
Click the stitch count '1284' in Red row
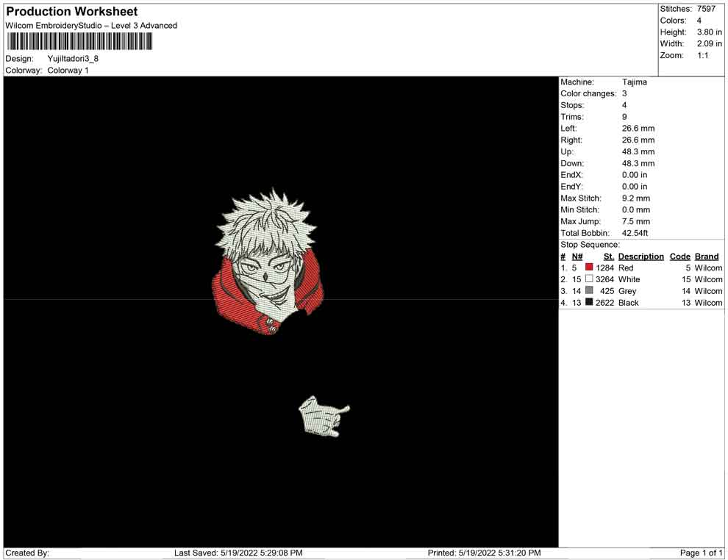click(x=604, y=268)
